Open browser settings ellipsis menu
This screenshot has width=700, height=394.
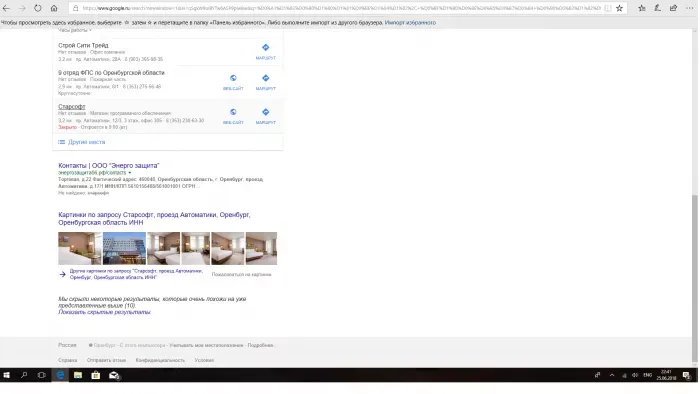tap(689, 8)
